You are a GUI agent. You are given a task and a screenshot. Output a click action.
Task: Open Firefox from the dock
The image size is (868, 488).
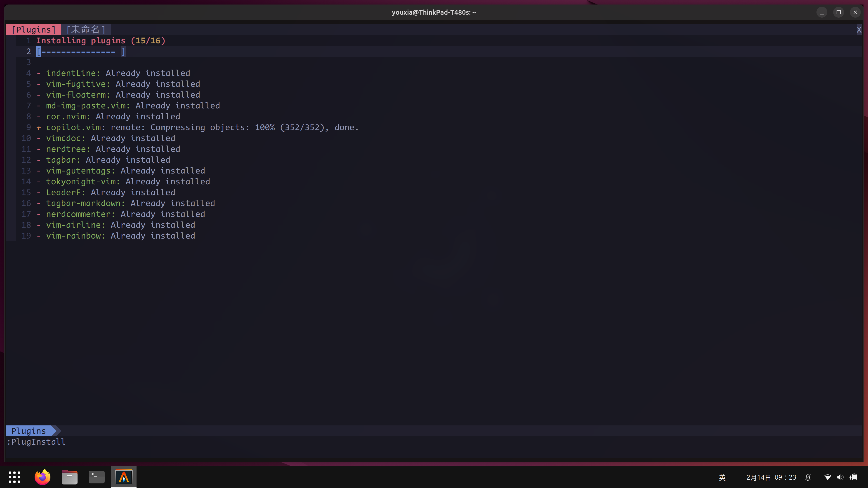pyautogui.click(x=42, y=477)
